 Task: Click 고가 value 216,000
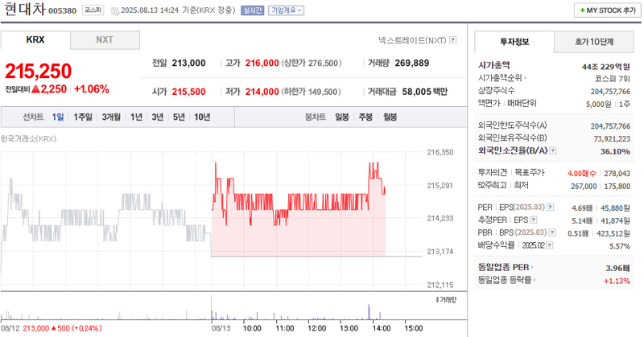click(262, 64)
